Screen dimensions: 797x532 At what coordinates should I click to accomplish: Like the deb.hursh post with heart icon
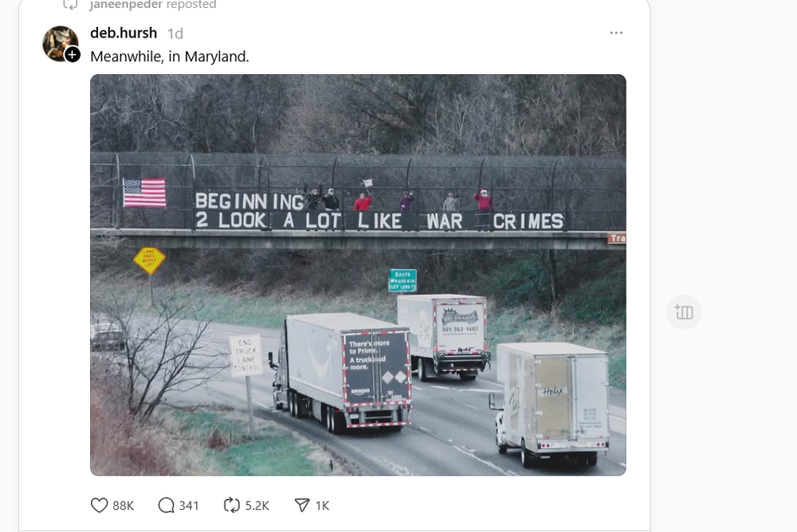pos(99,505)
